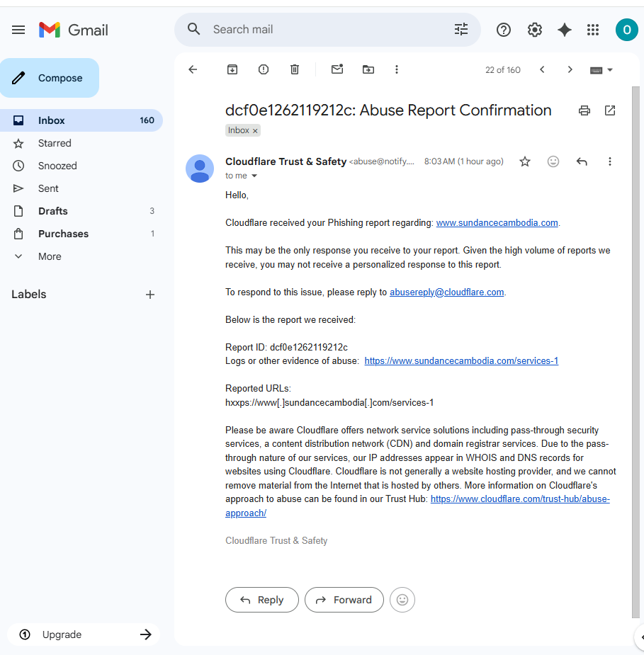Remove the Inbox label with x
Image resolution: width=644 pixels, height=655 pixels.
tap(255, 131)
